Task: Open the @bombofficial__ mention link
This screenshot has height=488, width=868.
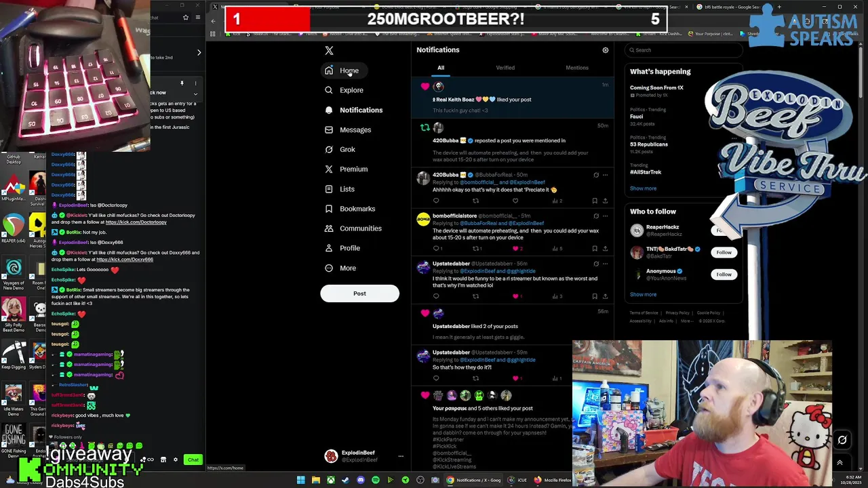Action: (479, 182)
